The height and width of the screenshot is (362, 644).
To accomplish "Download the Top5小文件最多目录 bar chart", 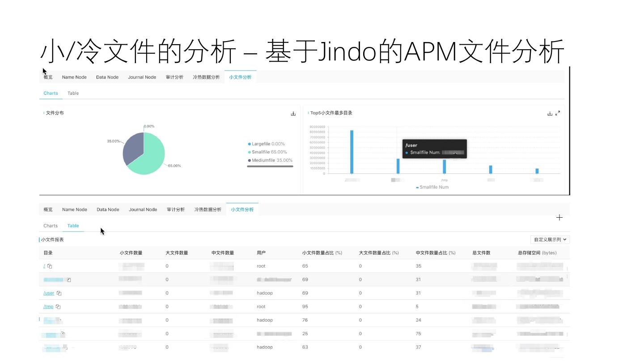I will pos(550,114).
